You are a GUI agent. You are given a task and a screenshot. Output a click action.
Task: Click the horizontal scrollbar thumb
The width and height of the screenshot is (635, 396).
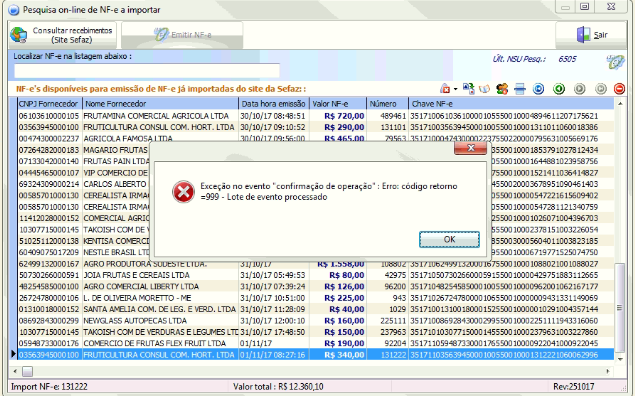[x=27, y=371]
